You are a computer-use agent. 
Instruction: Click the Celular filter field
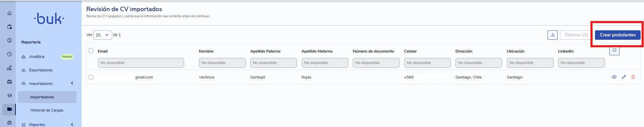tap(427, 63)
